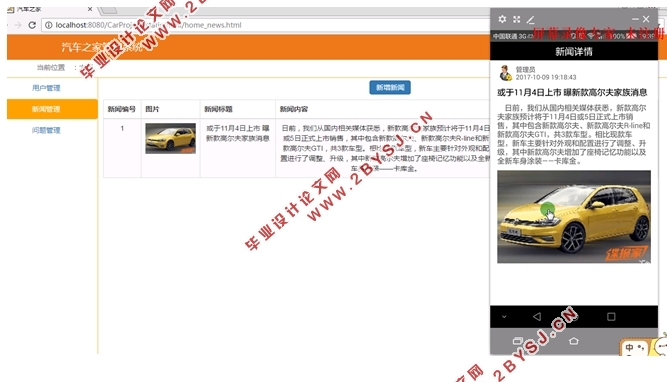Tap the article body paragraph in emulator

click(573, 134)
